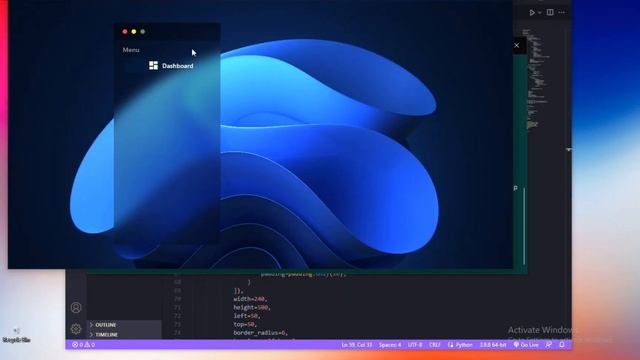
Task: Change indentation via Spaces: 4
Action: 390,345
